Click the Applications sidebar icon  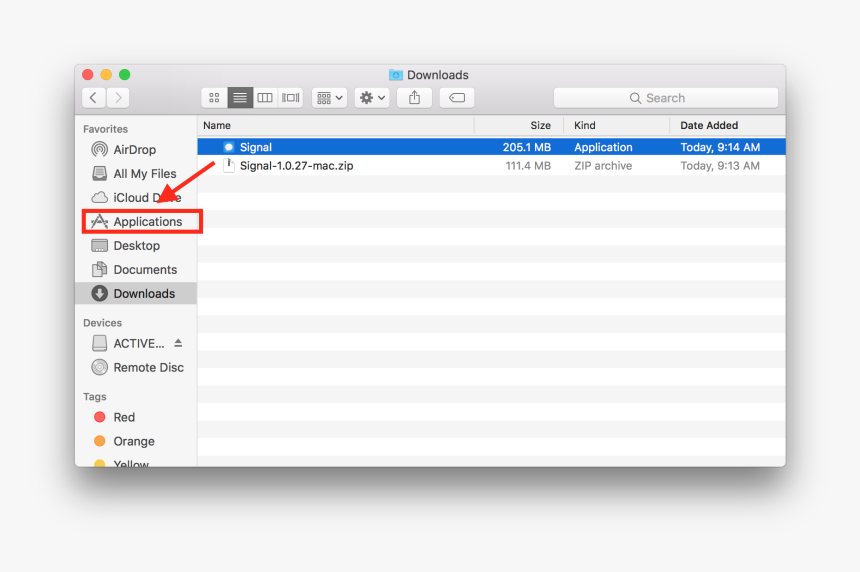coord(99,222)
